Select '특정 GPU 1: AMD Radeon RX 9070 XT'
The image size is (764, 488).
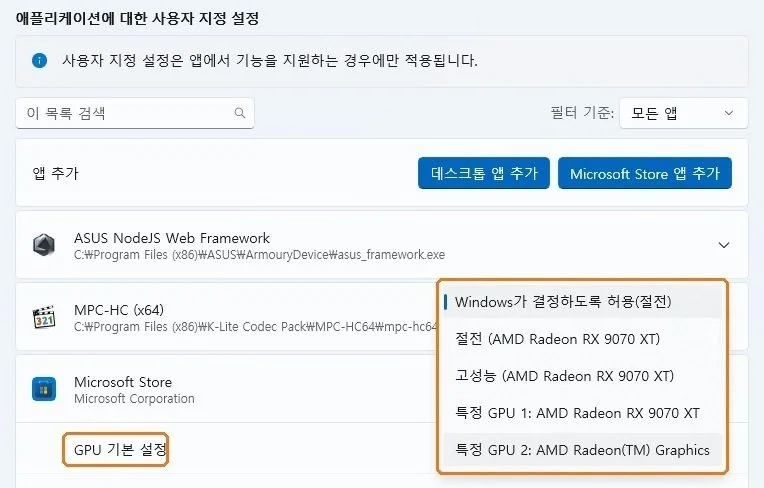coord(582,413)
